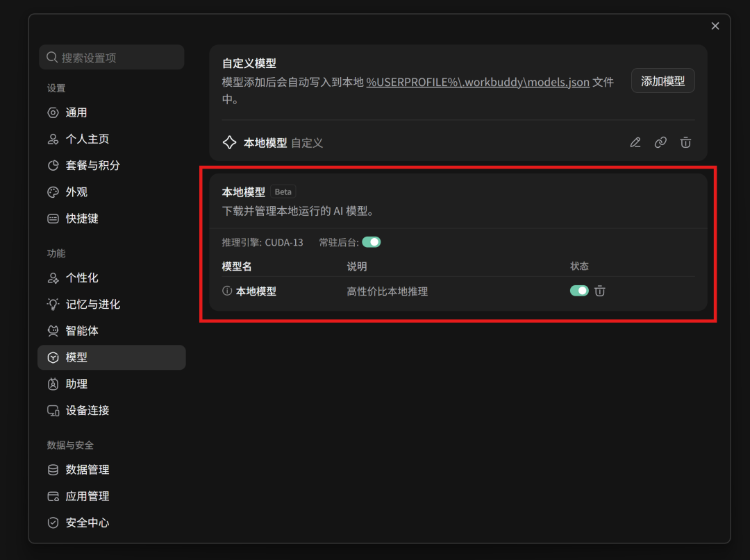Click the 外观 palette icon
Image resolution: width=750 pixels, height=560 pixels.
(x=53, y=192)
